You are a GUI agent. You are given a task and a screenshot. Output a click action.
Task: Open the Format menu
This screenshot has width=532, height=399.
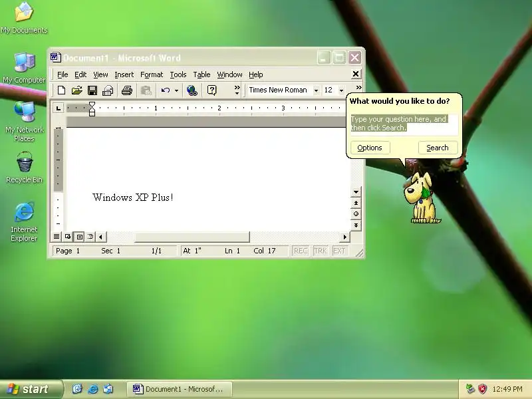[152, 74]
